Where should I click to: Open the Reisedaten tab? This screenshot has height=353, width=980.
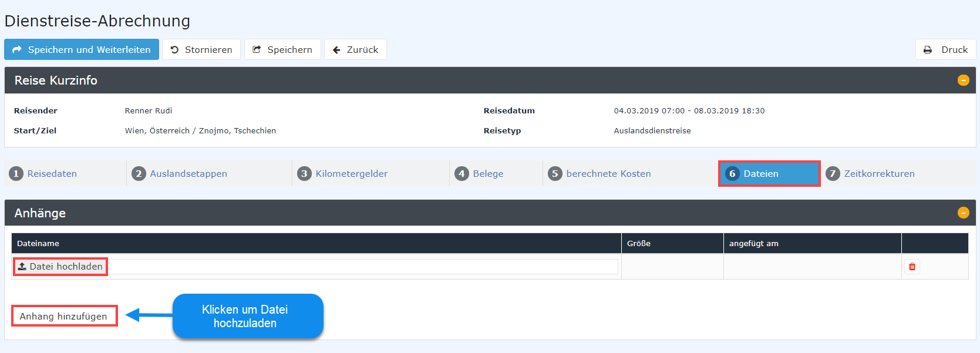(x=65, y=173)
